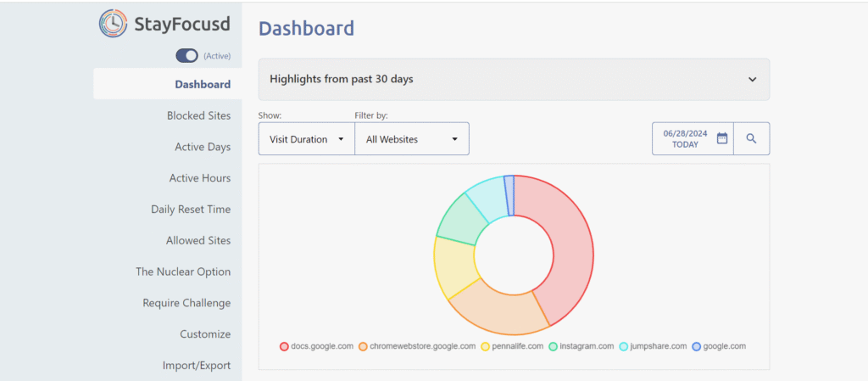Screen dimensions: 868x381
Task: Open Blocked Sites in the sidebar
Action: 198,115
